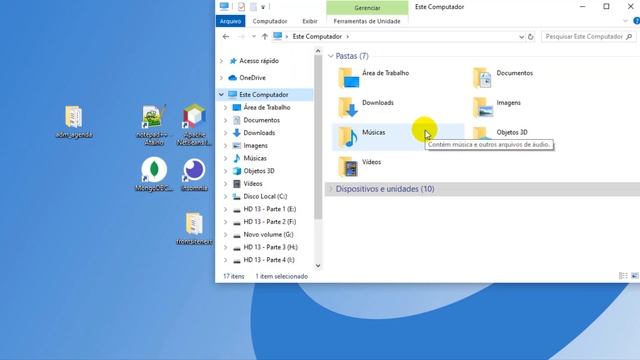
Task: Refresh the Este Computador view
Action: pos(531,37)
